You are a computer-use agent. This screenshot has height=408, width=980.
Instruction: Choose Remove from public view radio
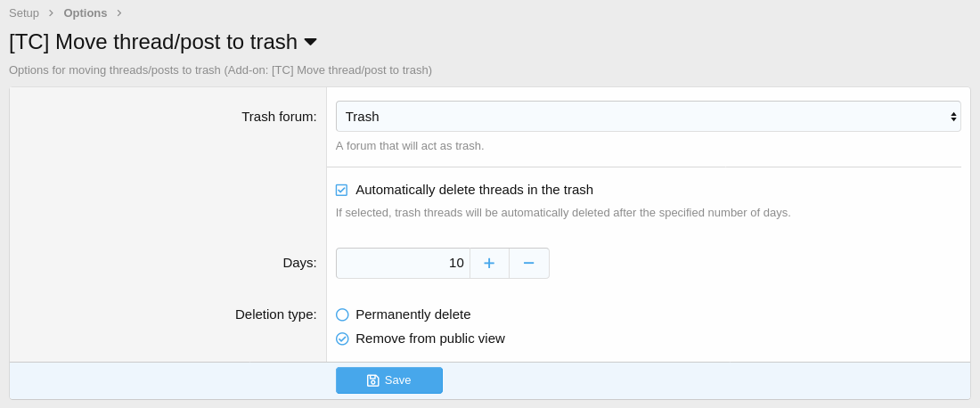342,339
